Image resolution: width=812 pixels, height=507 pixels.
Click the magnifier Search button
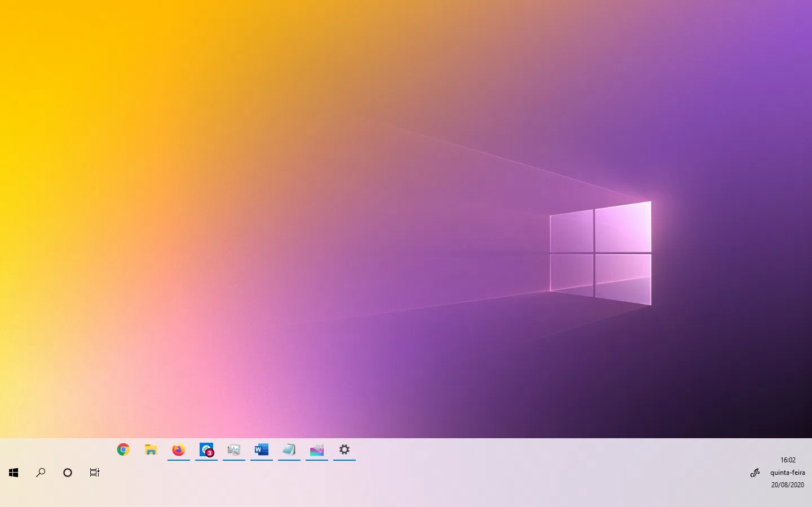41,473
